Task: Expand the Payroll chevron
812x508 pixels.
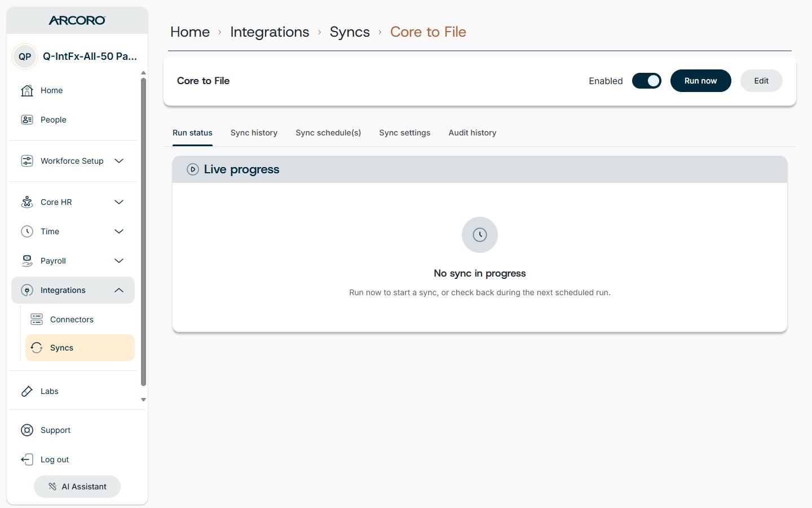Action: (x=119, y=261)
